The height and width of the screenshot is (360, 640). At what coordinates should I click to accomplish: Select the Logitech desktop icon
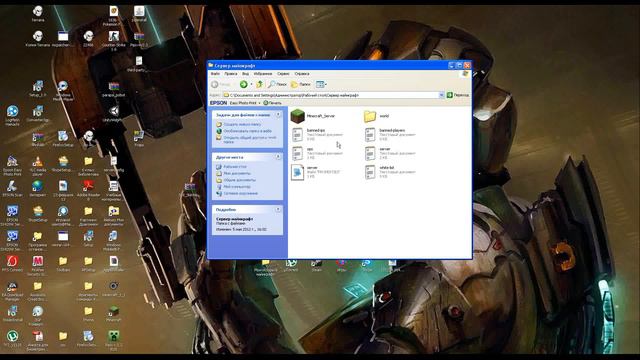pos(12,116)
